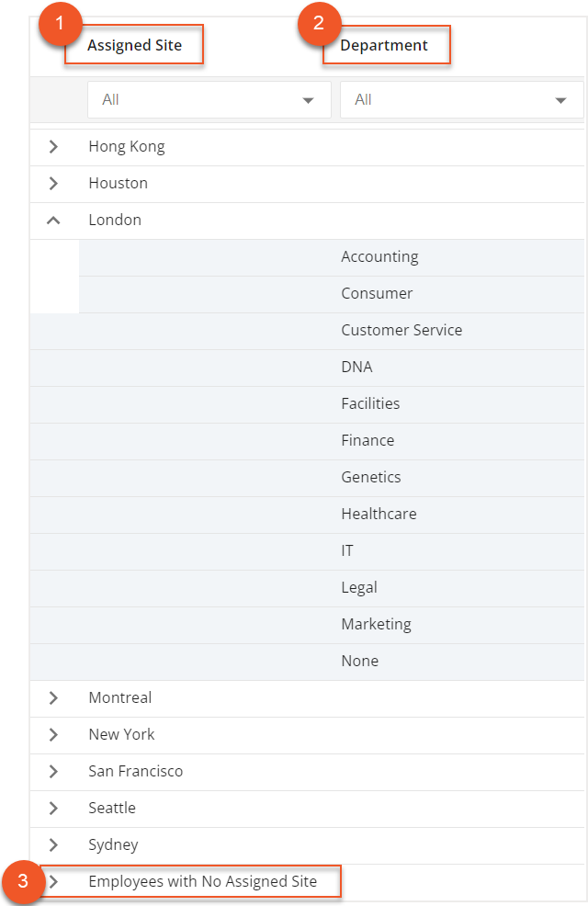Viewport: 588px width, 906px height.
Task: Choose the Genetics department row
Action: 371,478
